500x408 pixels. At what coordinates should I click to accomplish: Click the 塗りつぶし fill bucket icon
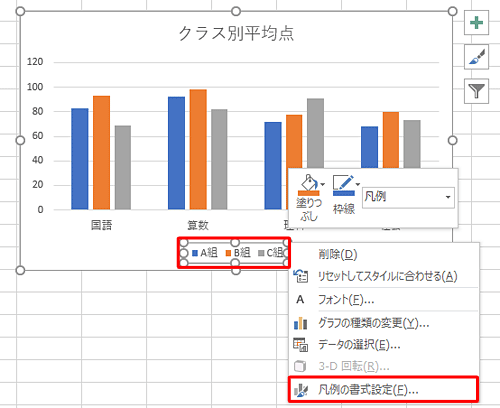pos(308,185)
